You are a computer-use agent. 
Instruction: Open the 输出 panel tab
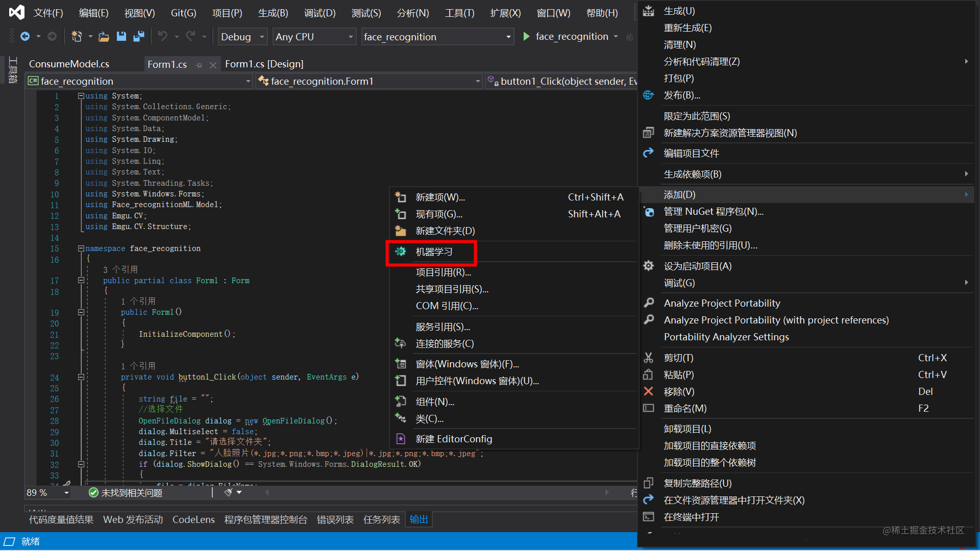tap(419, 519)
